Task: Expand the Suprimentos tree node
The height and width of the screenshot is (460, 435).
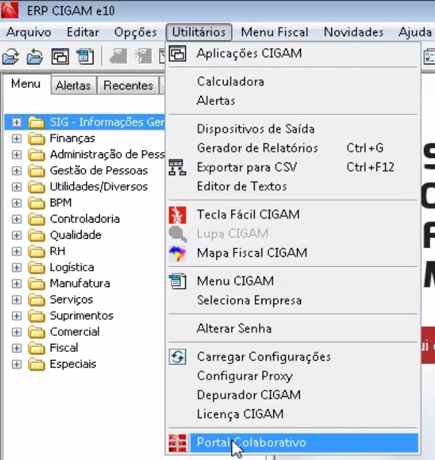Action: pyautogui.click(x=16, y=316)
